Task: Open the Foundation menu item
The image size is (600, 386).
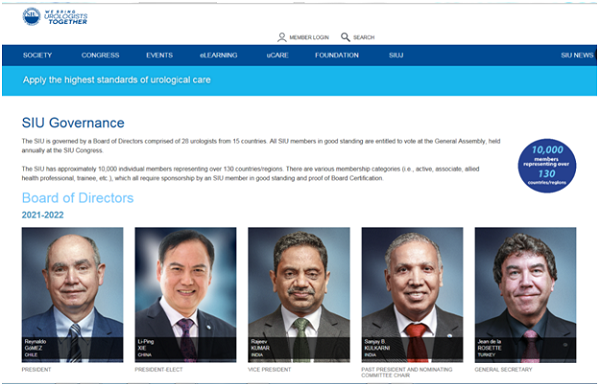Action: (337, 55)
